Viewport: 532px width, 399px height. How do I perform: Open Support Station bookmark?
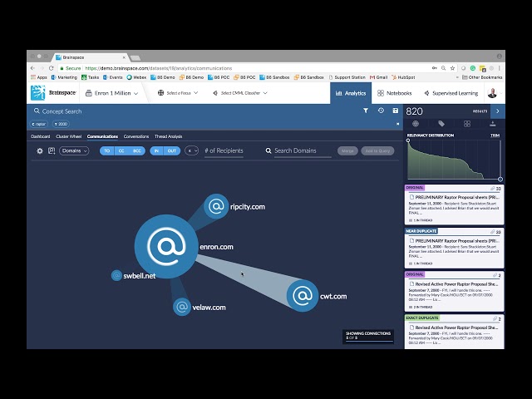click(347, 77)
